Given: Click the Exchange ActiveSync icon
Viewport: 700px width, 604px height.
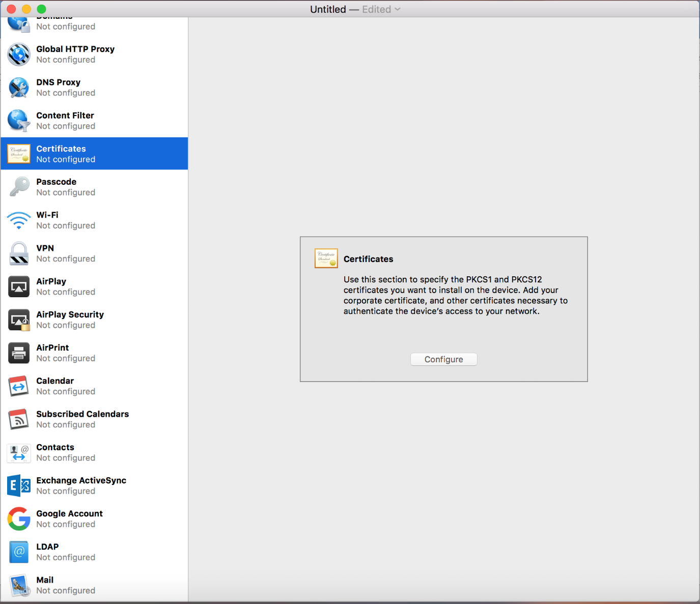Looking at the screenshot, I should 18,485.
